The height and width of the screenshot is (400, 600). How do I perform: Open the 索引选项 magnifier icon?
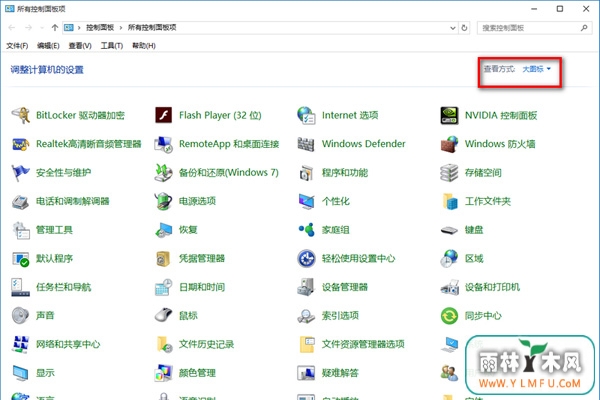306,316
